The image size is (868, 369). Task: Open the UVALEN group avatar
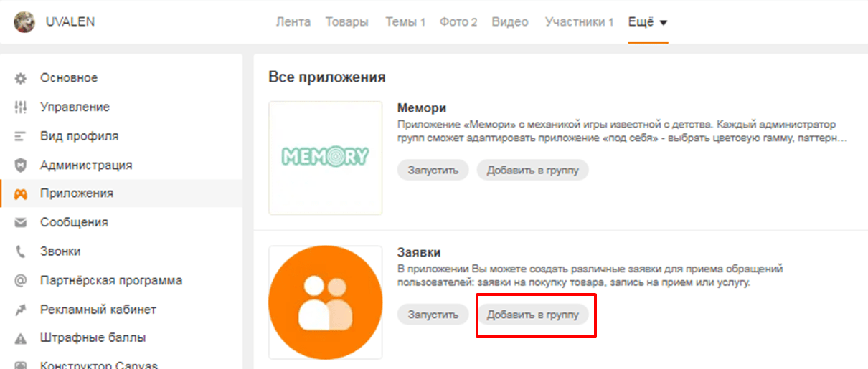pos(26,22)
